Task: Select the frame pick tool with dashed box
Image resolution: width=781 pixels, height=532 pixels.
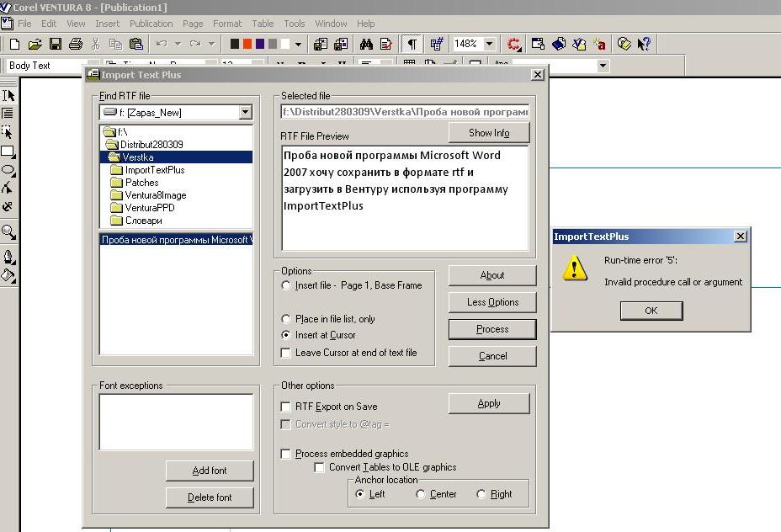Action: 8,132
